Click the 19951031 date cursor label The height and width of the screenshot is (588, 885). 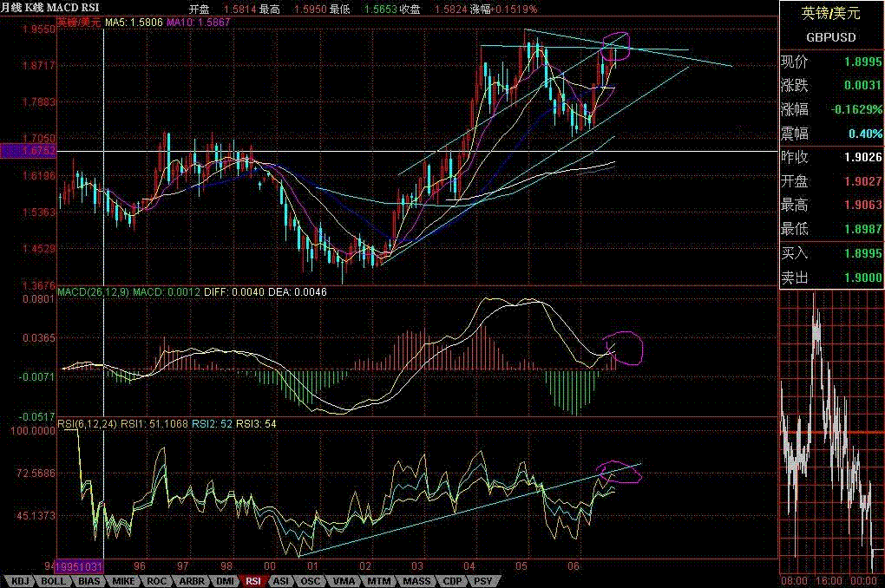(81, 565)
